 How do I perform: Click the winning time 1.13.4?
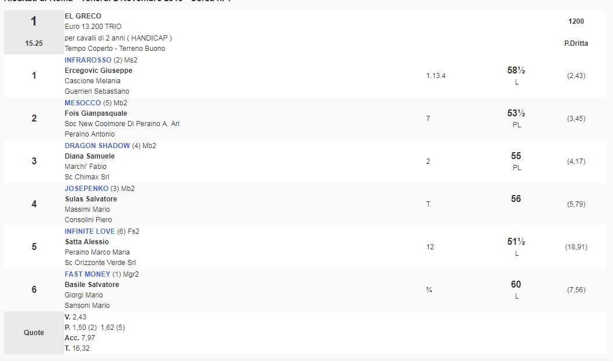[436, 76]
